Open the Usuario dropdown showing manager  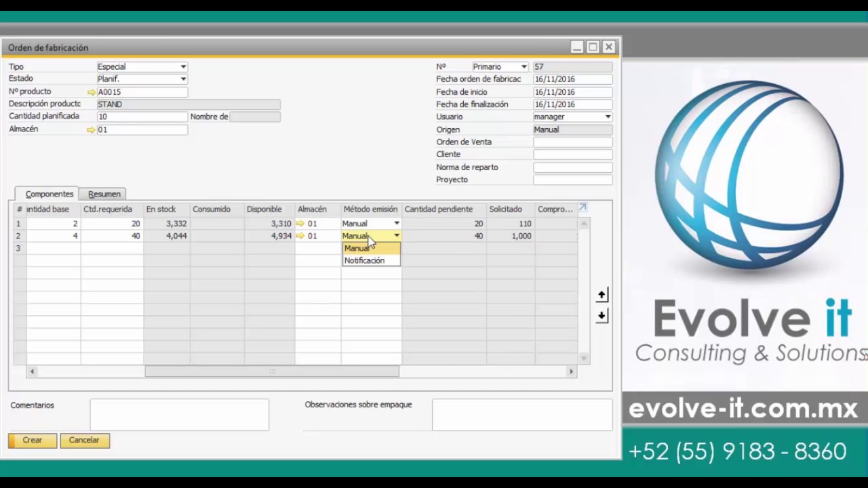click(x=608, y=117)
